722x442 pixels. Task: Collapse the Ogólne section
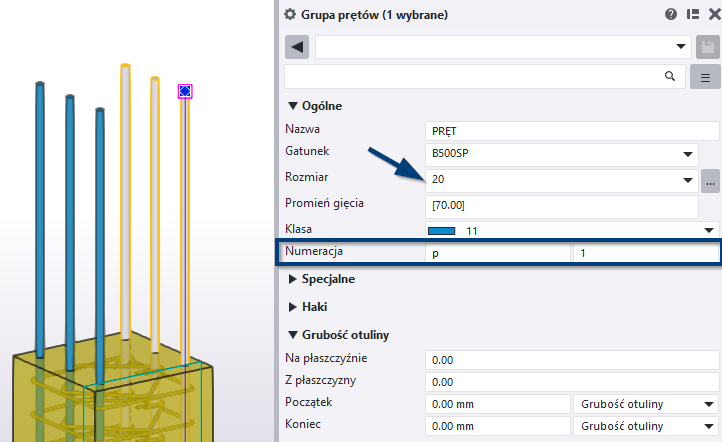coord(293,105)
